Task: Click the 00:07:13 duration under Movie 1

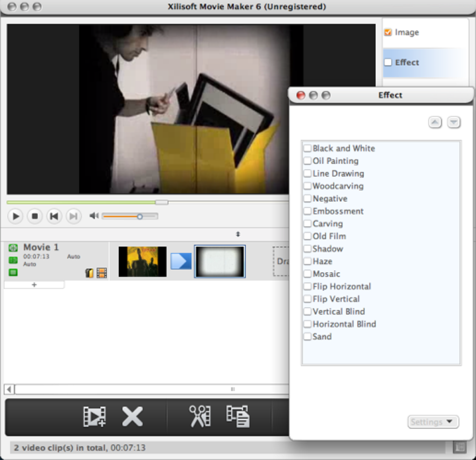Action: [x=36, y=257]
